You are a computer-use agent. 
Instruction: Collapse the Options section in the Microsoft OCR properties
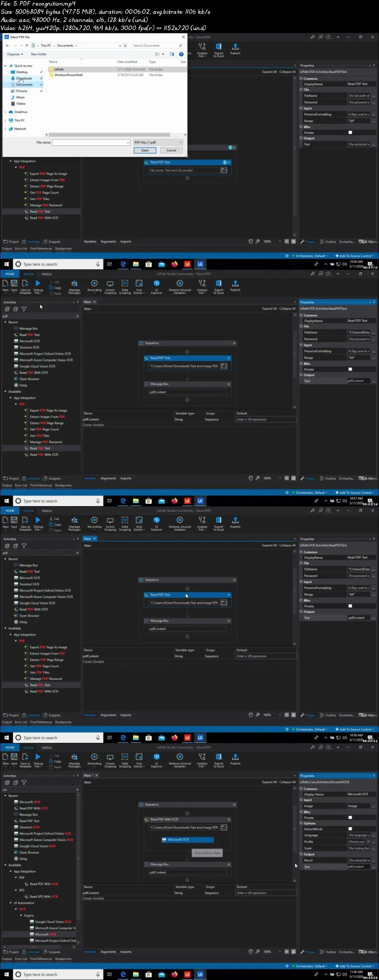coord(301,823)
